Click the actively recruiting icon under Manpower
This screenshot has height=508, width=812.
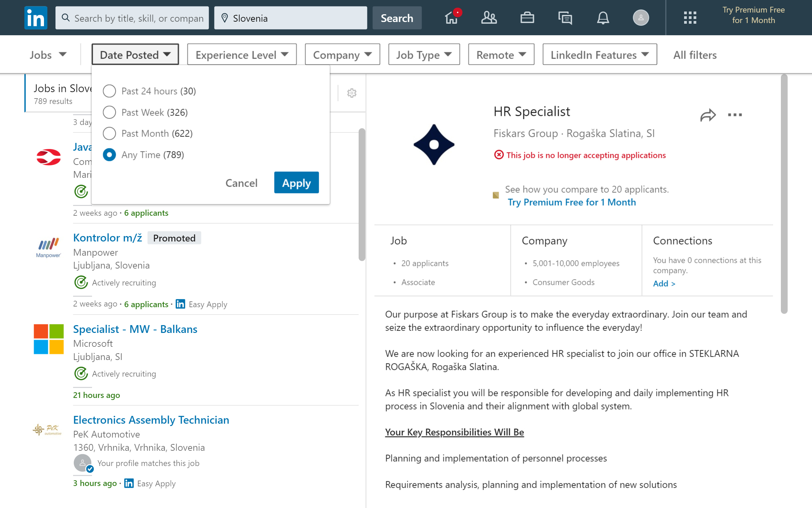(x=81, y=282)
